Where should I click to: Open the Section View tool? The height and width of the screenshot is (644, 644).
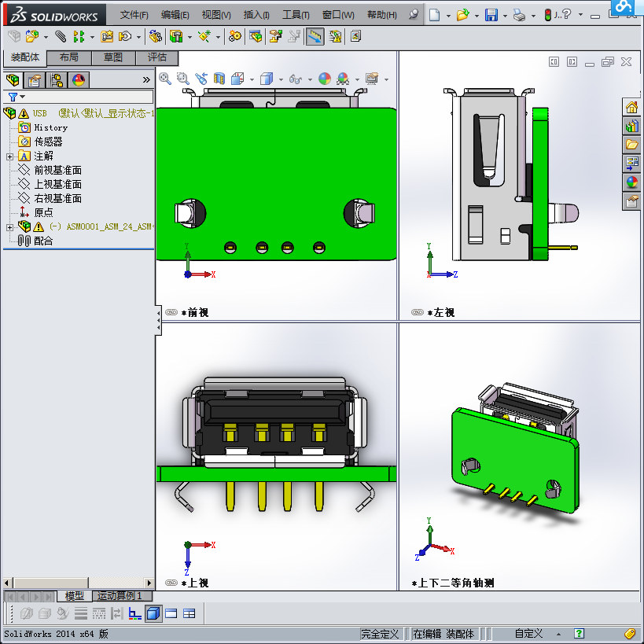click(218, 79)
